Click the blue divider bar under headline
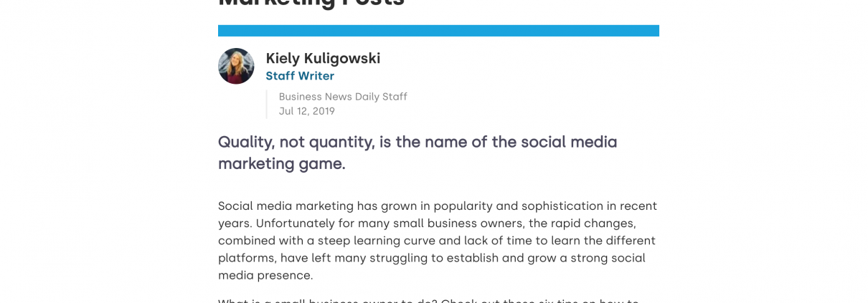This screenshot has height=303, width=868. 438,31
